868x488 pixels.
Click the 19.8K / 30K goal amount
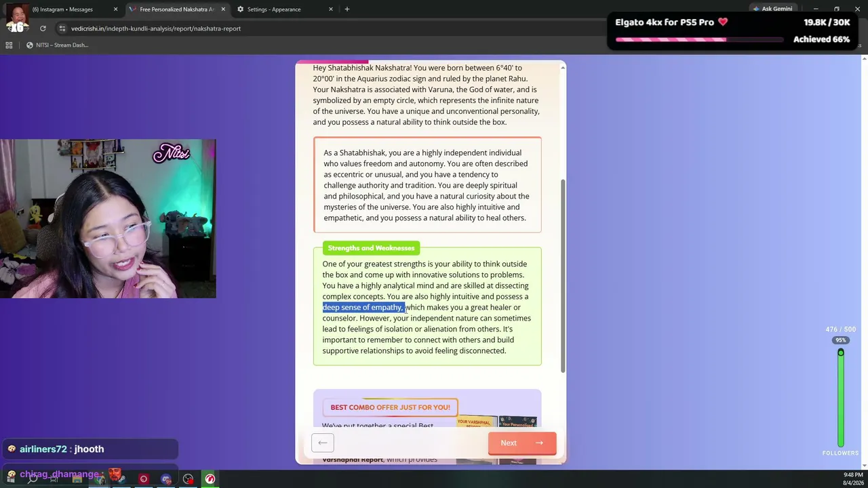(x=827, y=22)
